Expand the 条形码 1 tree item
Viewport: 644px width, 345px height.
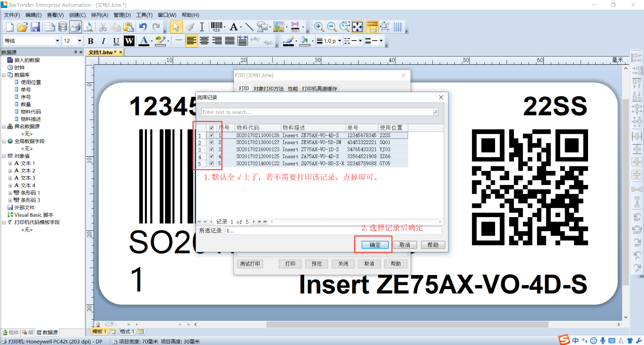10,193
